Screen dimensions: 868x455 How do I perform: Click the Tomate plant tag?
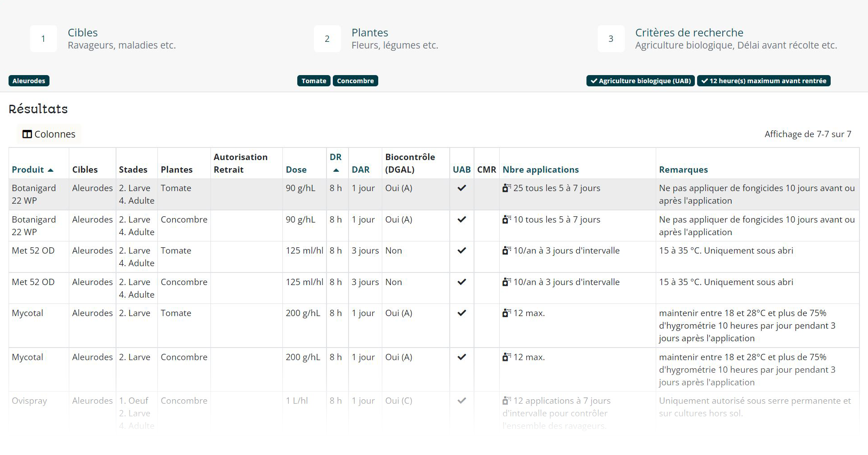coord(313,81)
